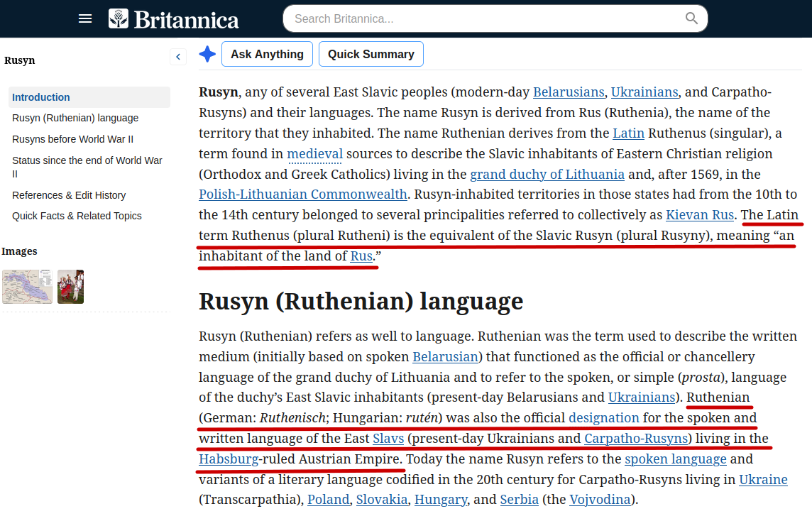Click the Ask Anything button
The height and width of the screenshot is (521, 812).
click(x=267, y=54)
